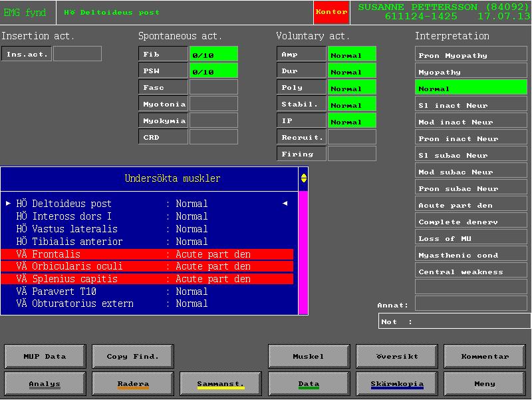Viewport: 532px width, 400px height.
Task: Click the empty Myokymia value field
Action: [x=213, y=120]
